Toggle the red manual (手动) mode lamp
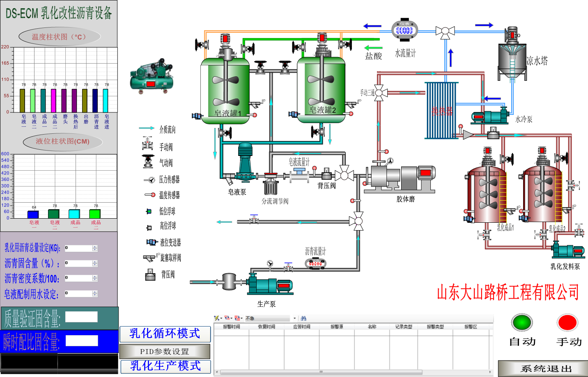 pyautogui.click(x=567, y=322)
